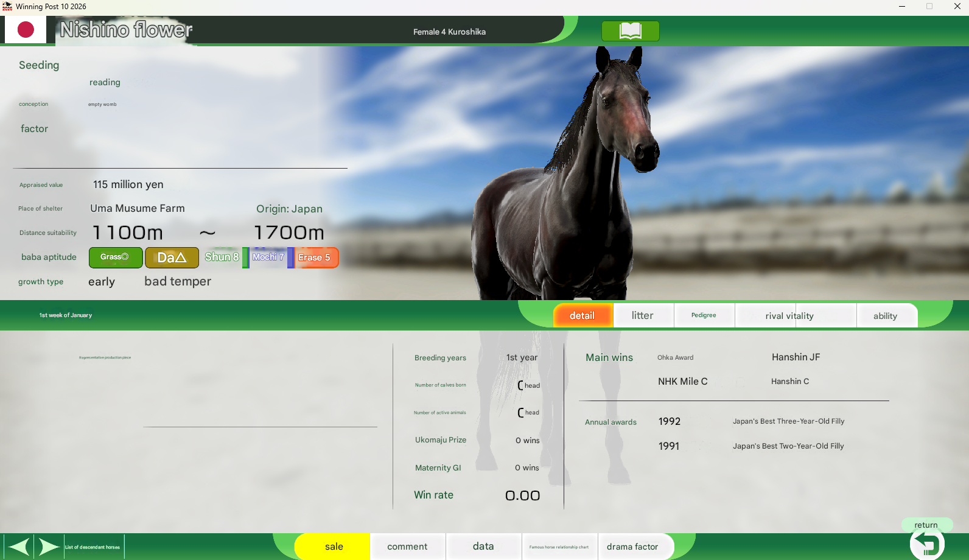Go to previous horse with left arrow

[18, 547]
